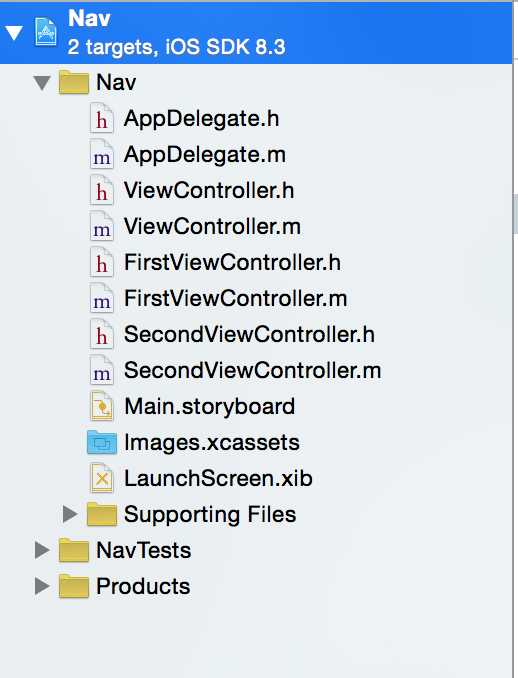This screenshot has width=518, height=678.
Task: Click the FirstViewController.m implementation icon
Action: 102,298
